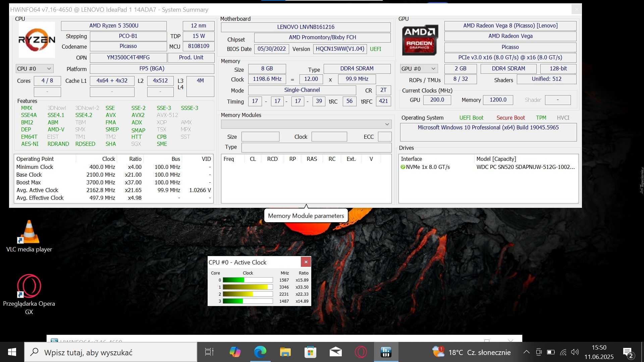Click the Meet Now tray icon
The image size is (644, 362).
pos(539,352)
